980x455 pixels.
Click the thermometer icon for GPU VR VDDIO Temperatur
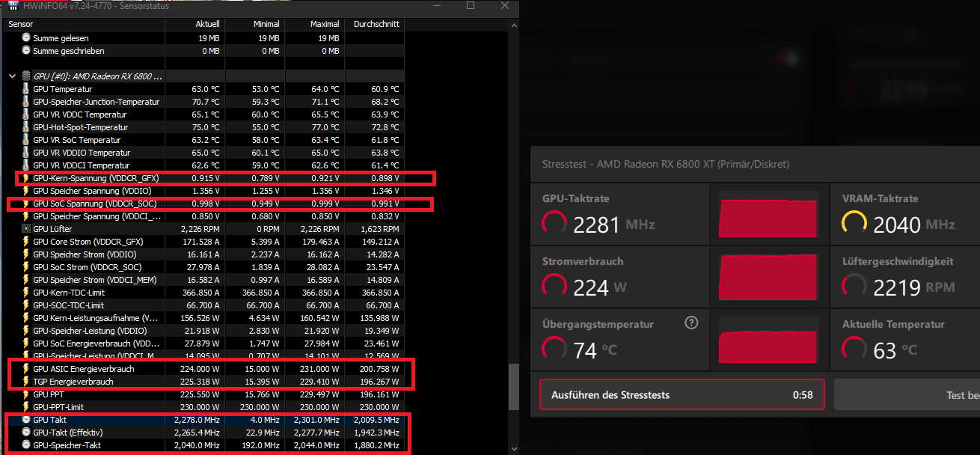27,153
